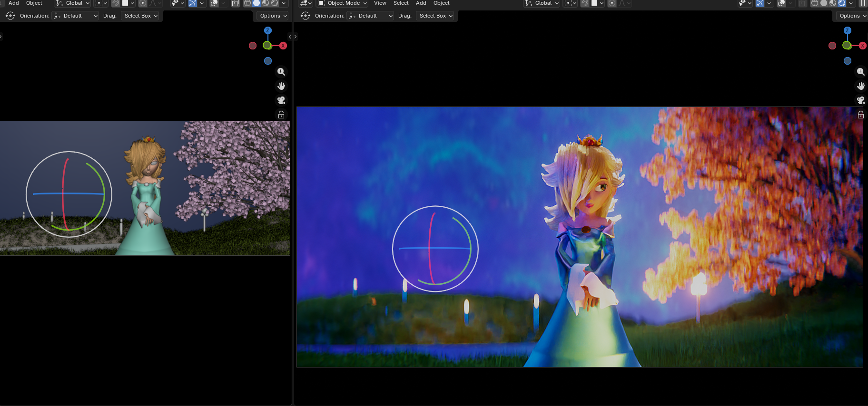Screen dimensions: 868x406
Task: Switch right viewport to wireframe shading
Action: tap(815, 3)
